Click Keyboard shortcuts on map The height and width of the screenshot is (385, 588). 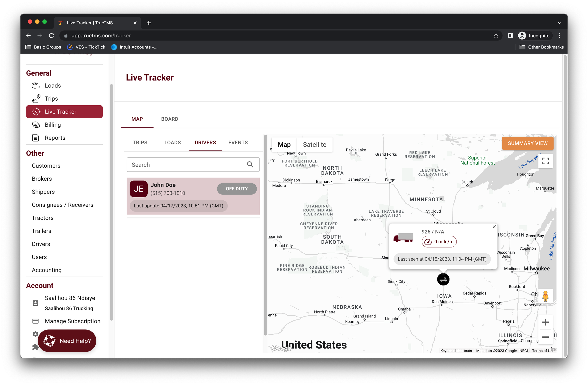[456, 351]
